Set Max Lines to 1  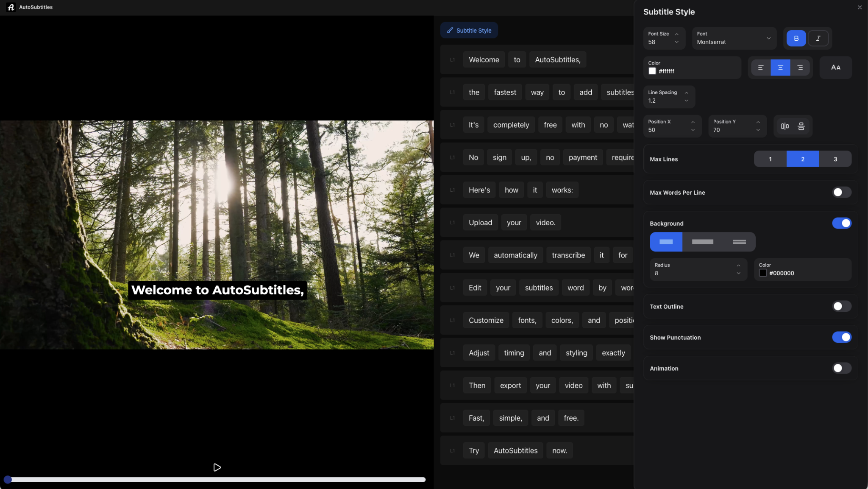click(x=770, y=159)
